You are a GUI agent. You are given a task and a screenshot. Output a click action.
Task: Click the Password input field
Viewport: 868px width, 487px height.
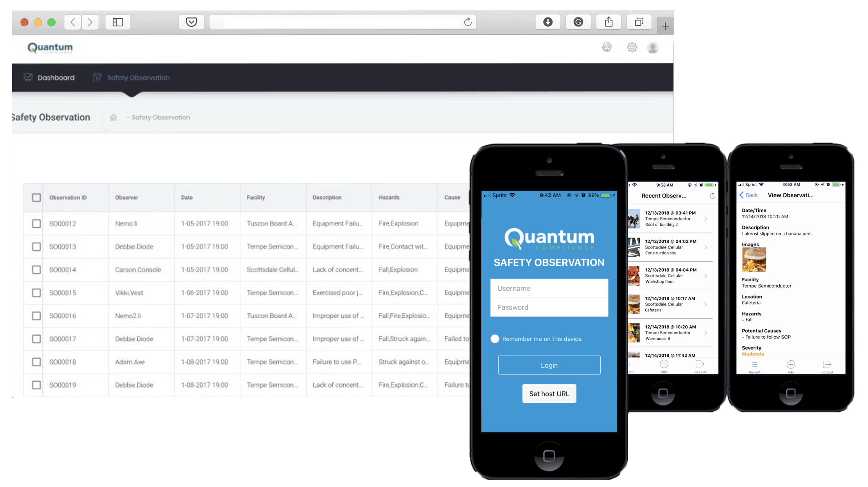click(548, 307)
